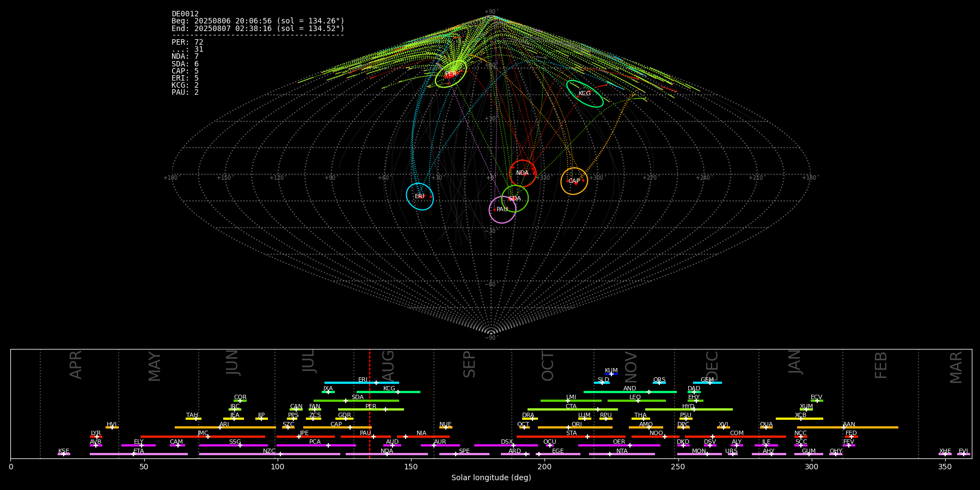980x490 pixels.
Task: Click the HYD bar in the shower timeline
Action: [x=689, y=409]
